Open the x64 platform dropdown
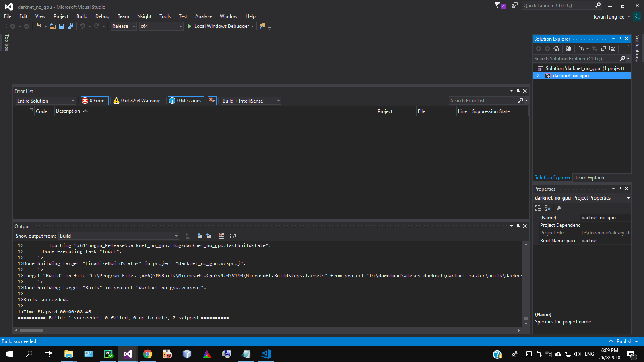The height and width of the screenshot is (362, 644). 161,26
